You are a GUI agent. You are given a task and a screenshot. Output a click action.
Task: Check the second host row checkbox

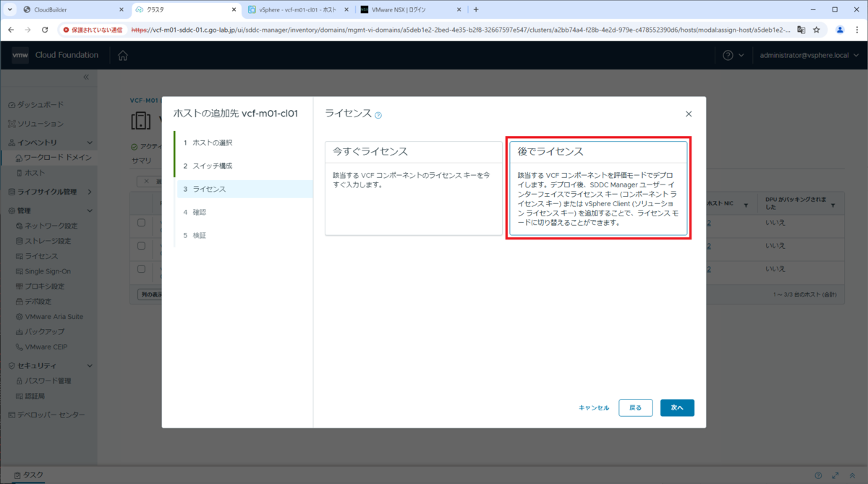[142, 246]
